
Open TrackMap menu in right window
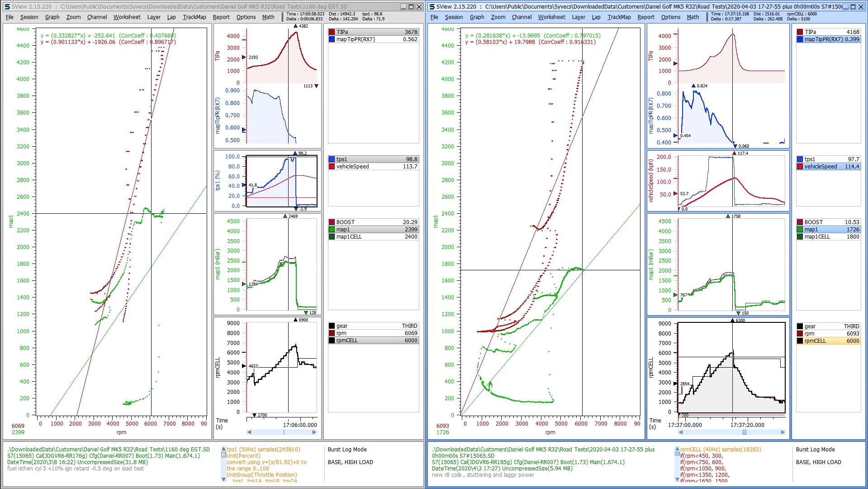pos(619,17)
